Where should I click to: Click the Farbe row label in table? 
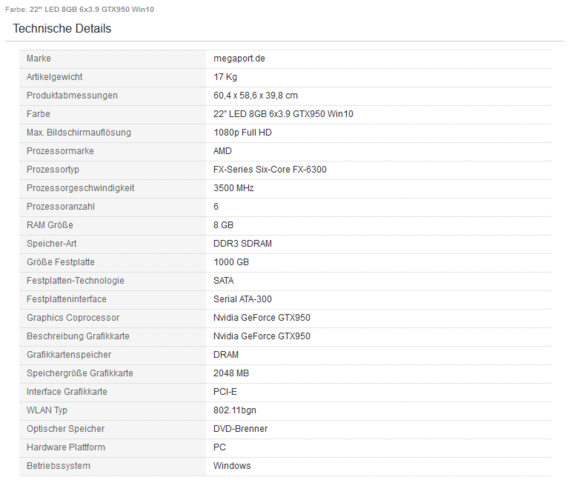click(x=38, y=114)
